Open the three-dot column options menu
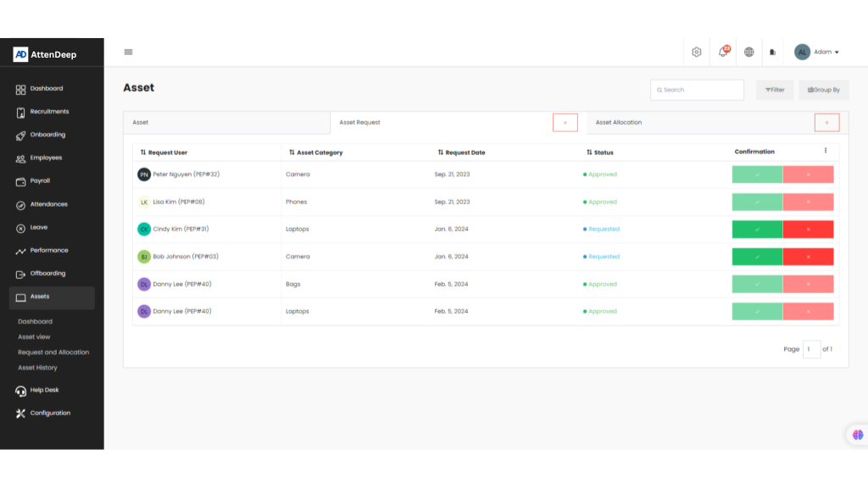 click(x=826, y=151)
